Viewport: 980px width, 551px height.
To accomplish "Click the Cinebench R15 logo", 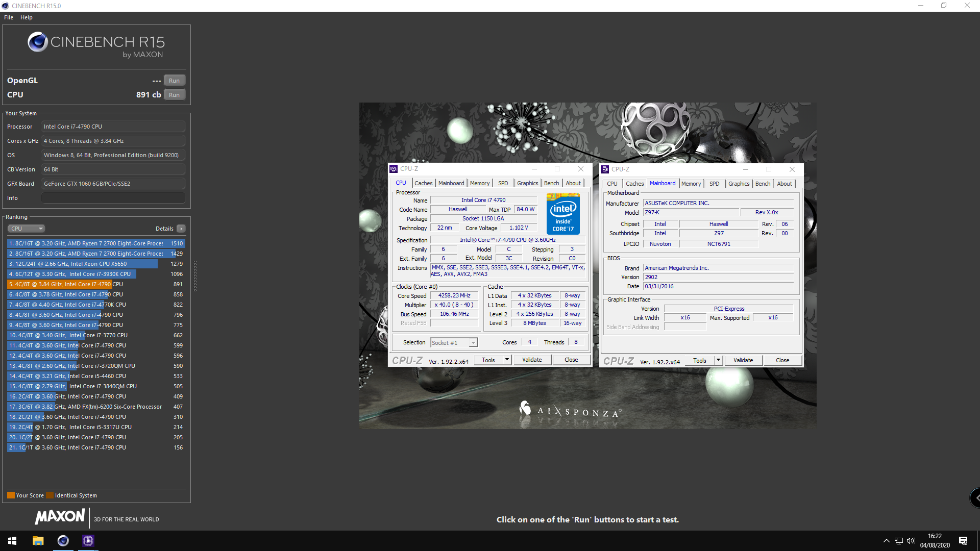I will point(96,44).
